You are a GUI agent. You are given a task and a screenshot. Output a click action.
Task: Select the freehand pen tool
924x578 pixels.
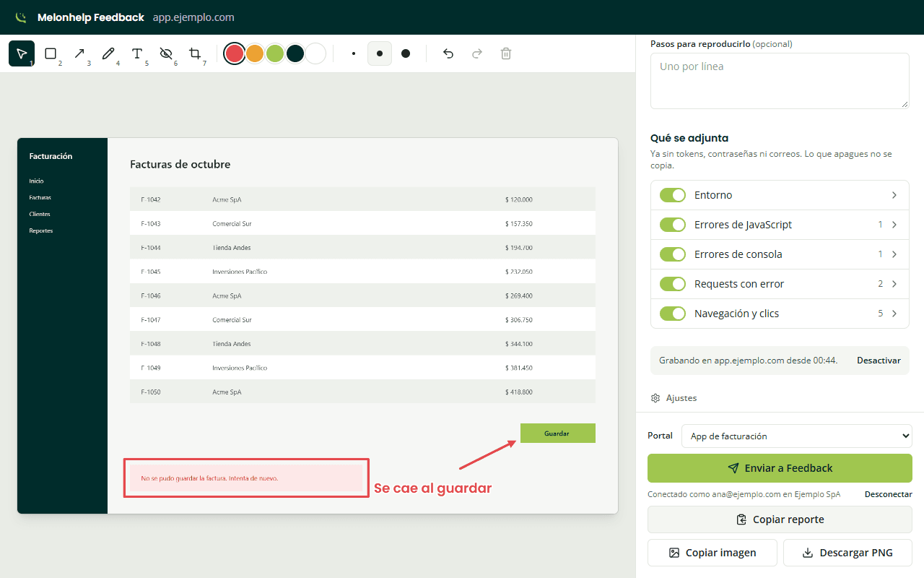pos(108,53)
